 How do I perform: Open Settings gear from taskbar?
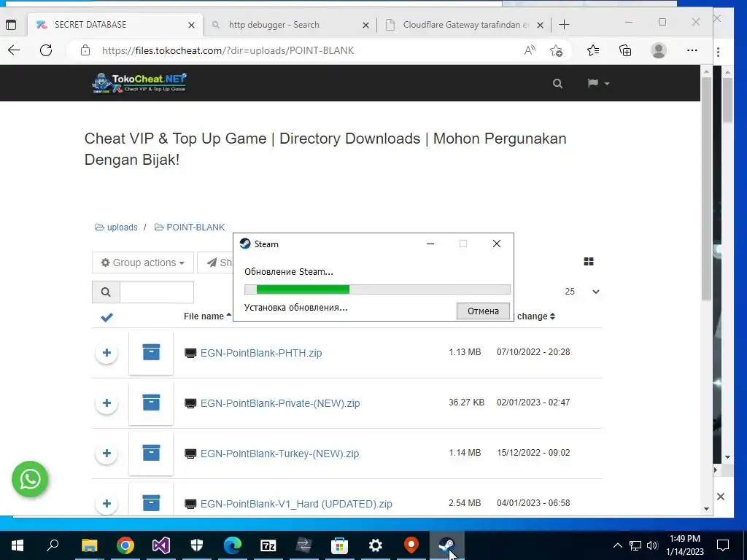[x=376, y=545]
